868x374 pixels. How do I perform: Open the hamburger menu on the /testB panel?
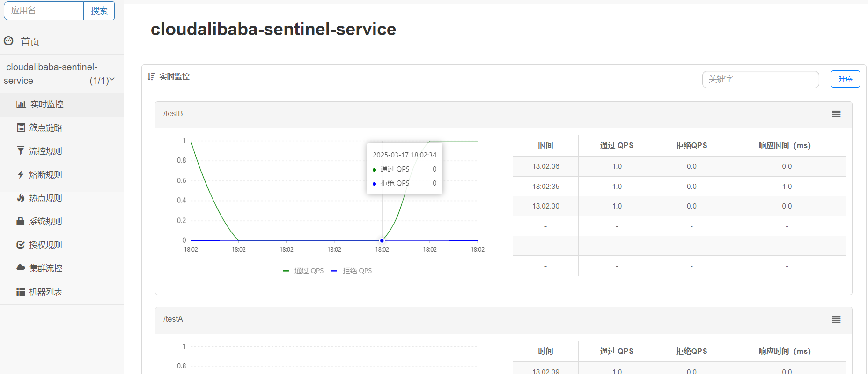pos(836,114)
